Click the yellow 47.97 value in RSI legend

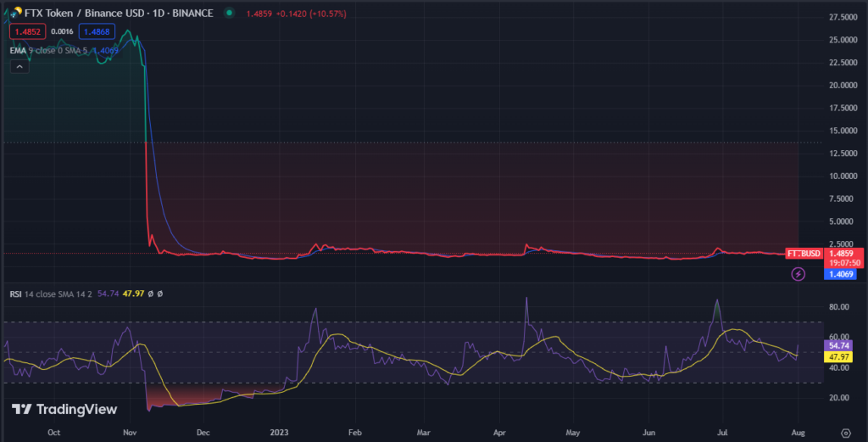click(133, 294)
